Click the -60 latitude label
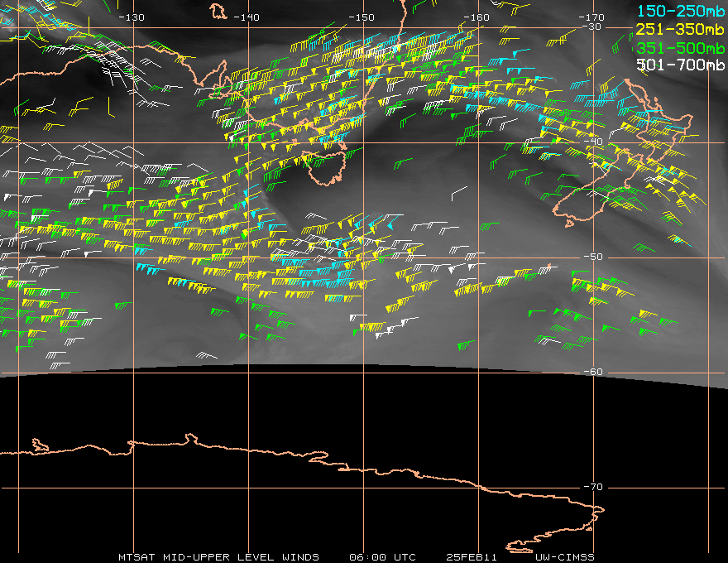Image resolution: width=728 pixels, height=563 pixels. point(593,372)
